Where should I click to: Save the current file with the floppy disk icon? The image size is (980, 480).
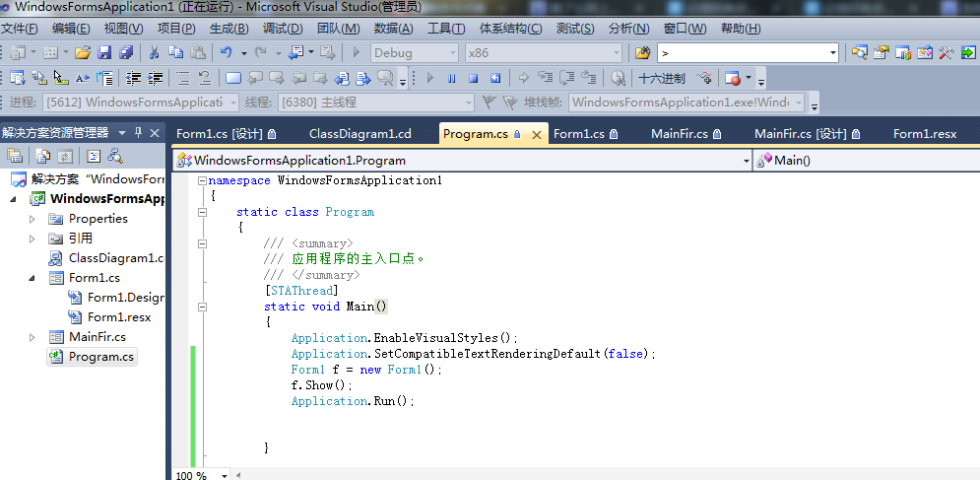[x=104, y=52]
